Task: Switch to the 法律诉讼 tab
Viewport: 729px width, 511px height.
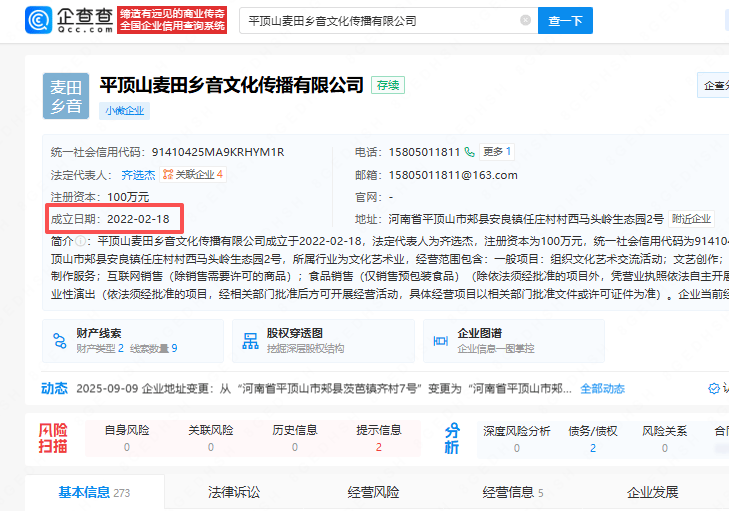Action: tap(233, 492)
